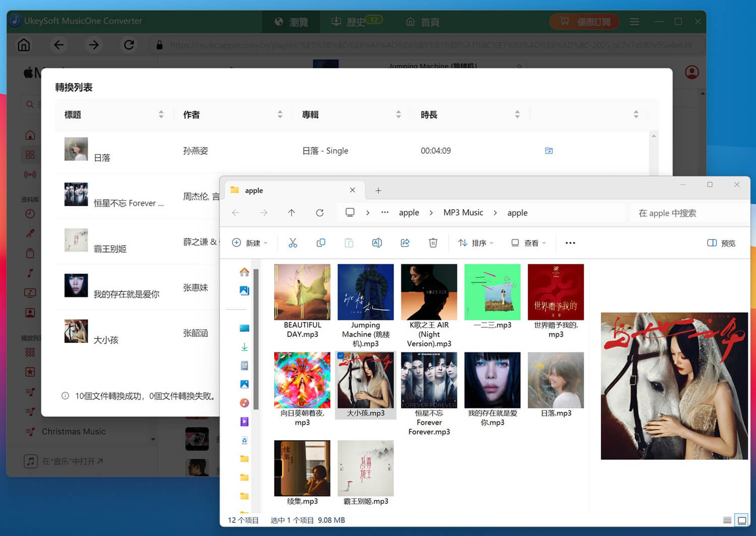Click the 優惠訂閱 subscription button
This screenshot has width=756, height=536.
[584, 21]
